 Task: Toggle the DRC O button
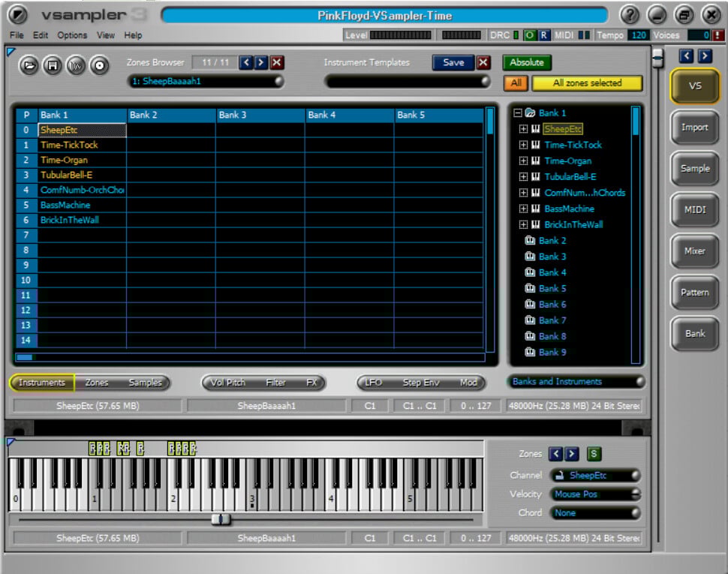(x=529, y=35)
